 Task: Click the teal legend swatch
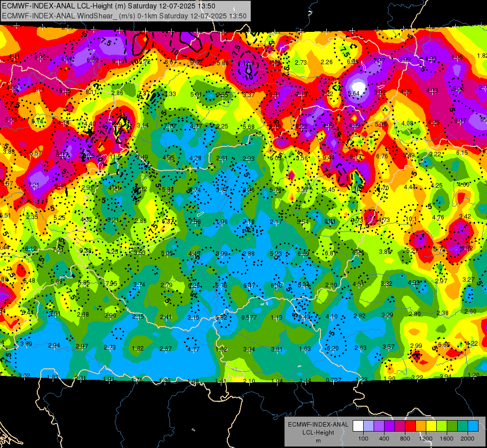(463, 426)
